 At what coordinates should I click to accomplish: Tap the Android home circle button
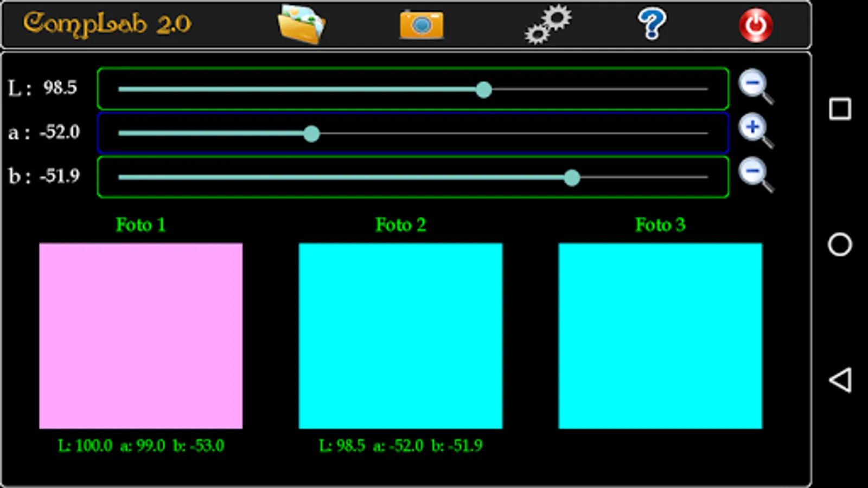840,245
